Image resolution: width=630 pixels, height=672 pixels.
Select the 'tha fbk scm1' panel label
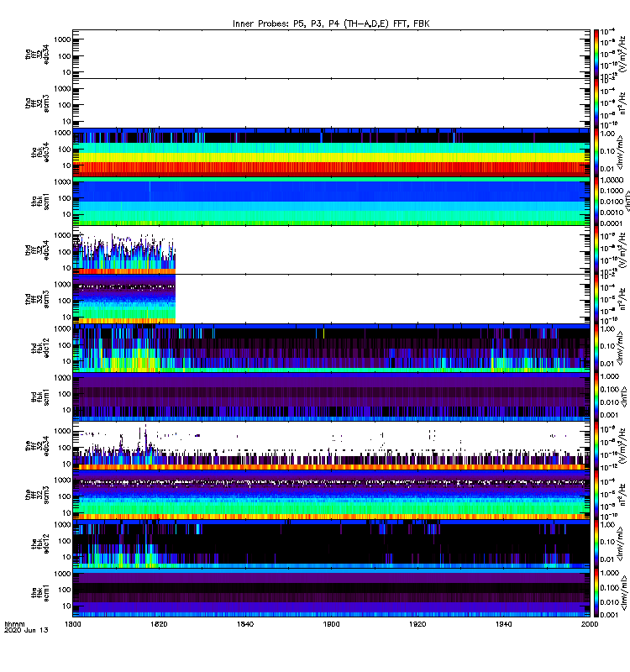(40, 202)
